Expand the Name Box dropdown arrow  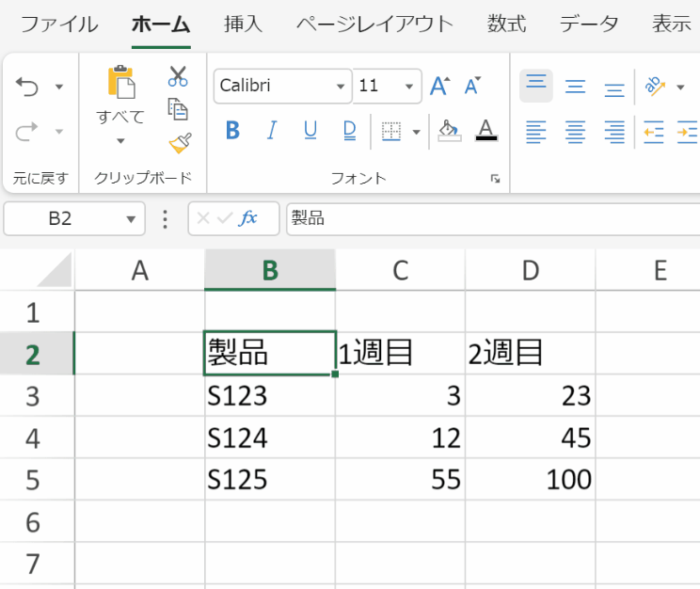click(131, 219)
